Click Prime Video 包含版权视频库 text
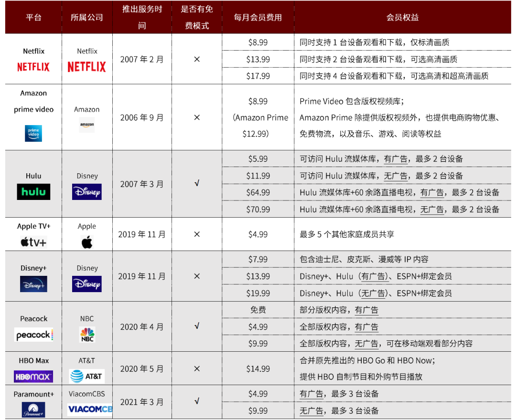Screen dimensions: 516x420 coord(352,102)
